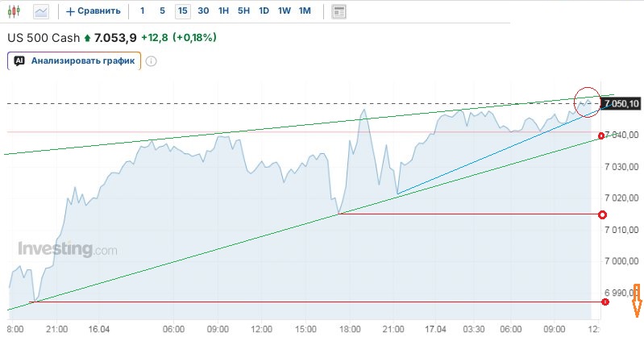Click the Сравнить compare button
644x337 pixels.
pyautogui.click(x=93, y=11)
